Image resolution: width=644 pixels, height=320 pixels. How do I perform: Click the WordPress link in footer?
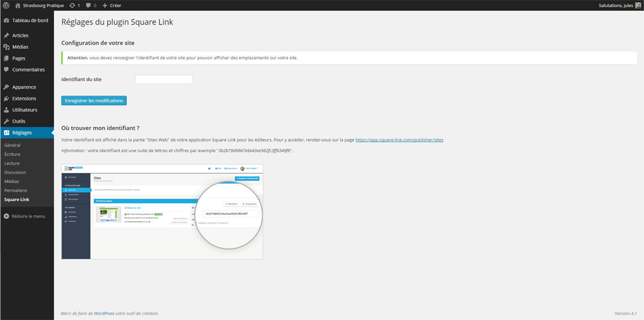[x=104, y=314]
